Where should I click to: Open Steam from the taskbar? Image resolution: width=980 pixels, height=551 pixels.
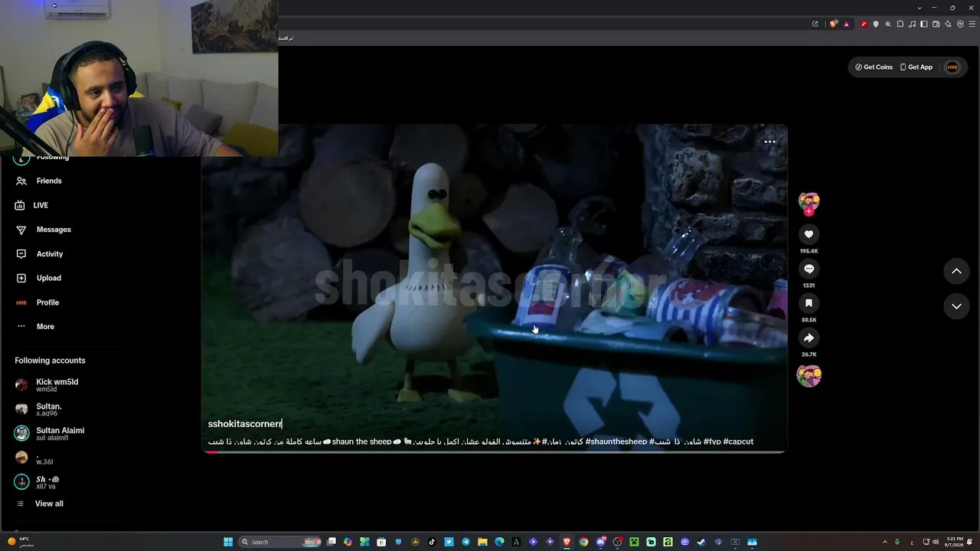pos(701,542)
